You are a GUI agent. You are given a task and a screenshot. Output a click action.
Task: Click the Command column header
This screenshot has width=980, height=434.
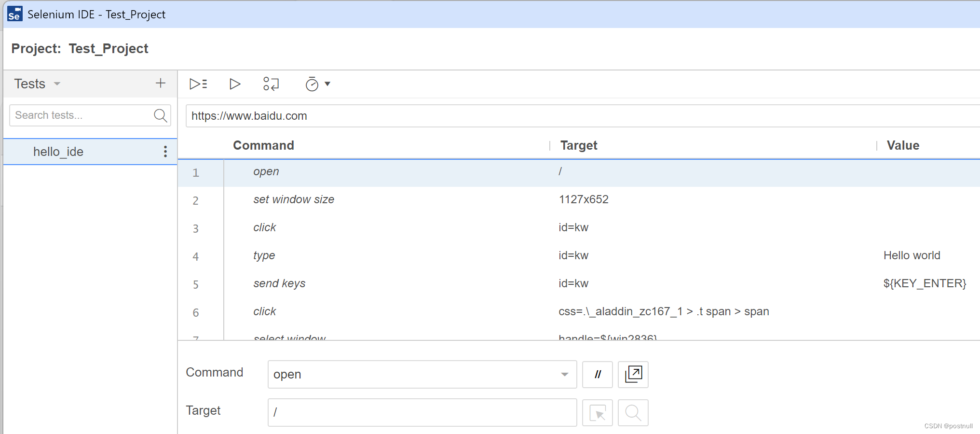pos(263,145)
